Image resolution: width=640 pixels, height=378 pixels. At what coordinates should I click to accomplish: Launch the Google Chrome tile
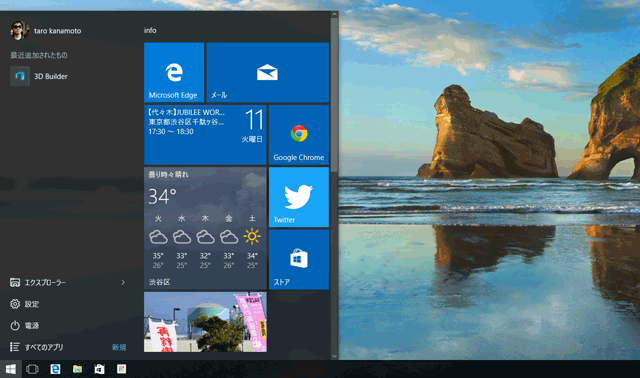tap(299, 135)
